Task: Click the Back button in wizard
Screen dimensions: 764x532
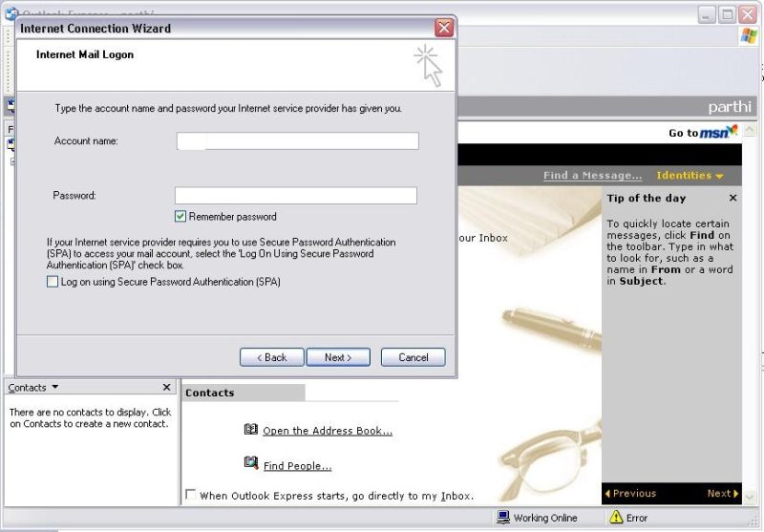Action: 272,357
